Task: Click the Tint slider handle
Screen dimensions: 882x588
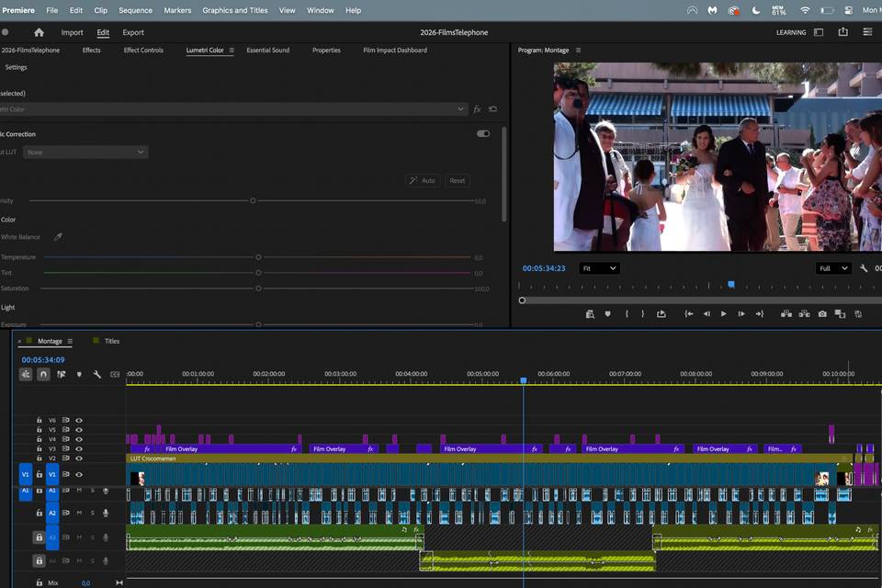Action: (x=258, y=273)
